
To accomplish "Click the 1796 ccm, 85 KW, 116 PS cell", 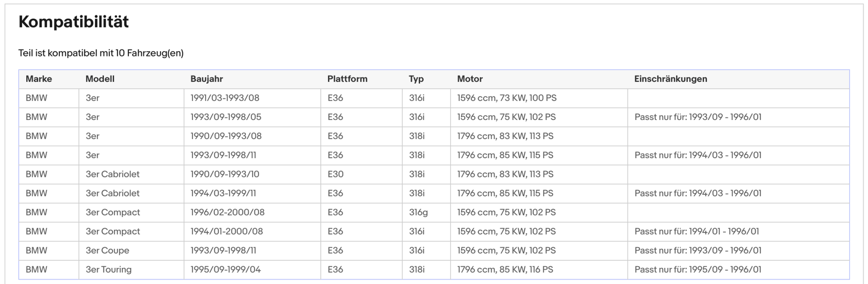I will (505, 270).
